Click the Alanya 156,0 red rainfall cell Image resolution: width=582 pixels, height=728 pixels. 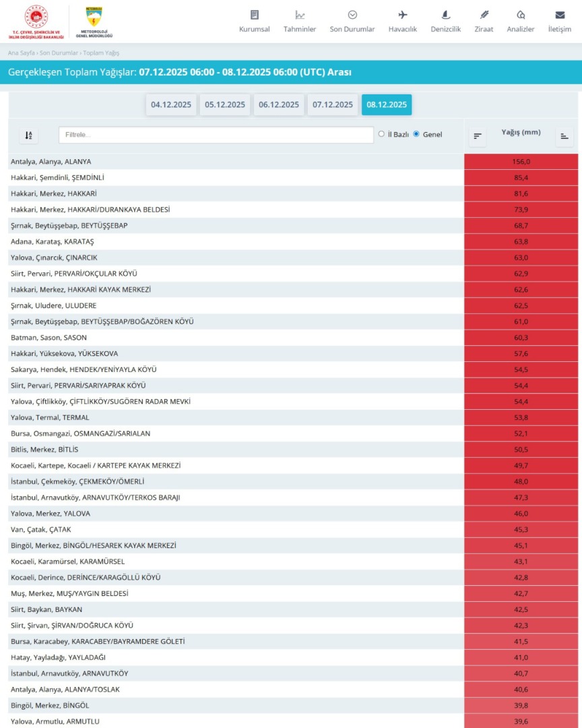point(521,162)
